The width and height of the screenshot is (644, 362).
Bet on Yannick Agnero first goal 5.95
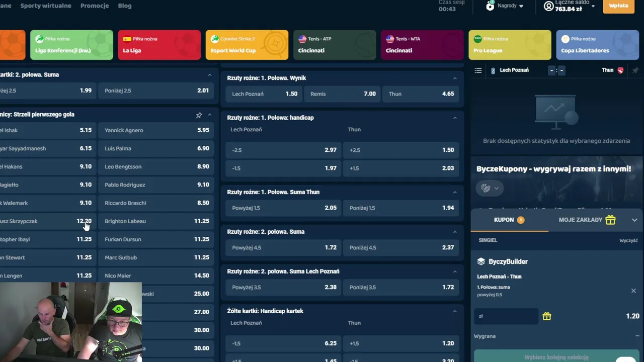click(156, 130)
